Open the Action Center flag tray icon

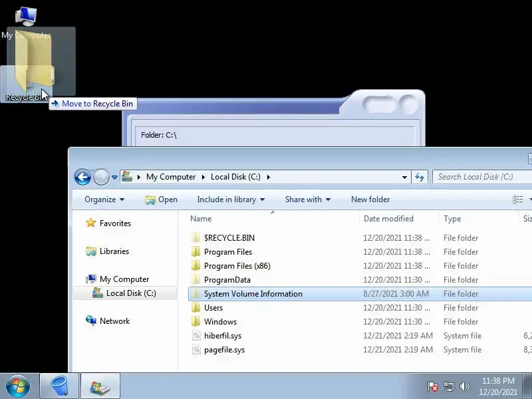(x=433, y=386)
